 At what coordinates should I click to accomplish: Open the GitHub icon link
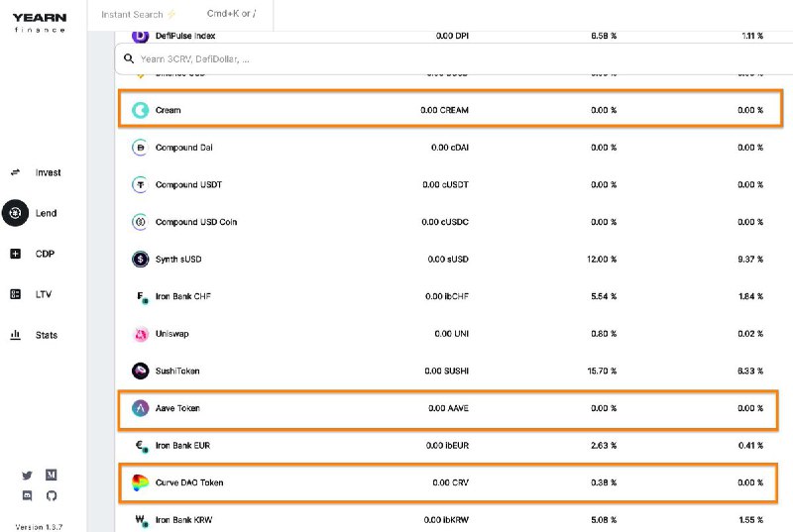(52, 495)
